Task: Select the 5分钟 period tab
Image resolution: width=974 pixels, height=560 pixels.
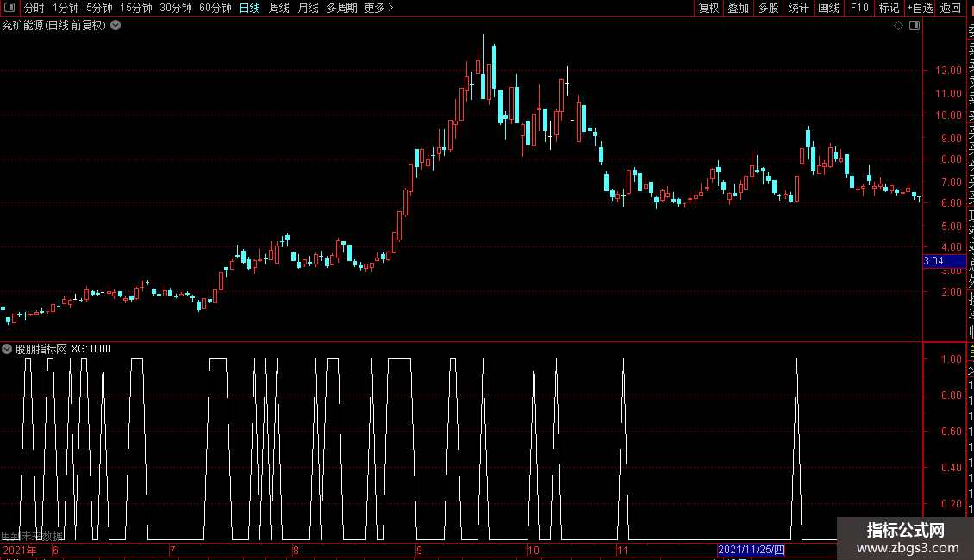Action: click(99, 8)
